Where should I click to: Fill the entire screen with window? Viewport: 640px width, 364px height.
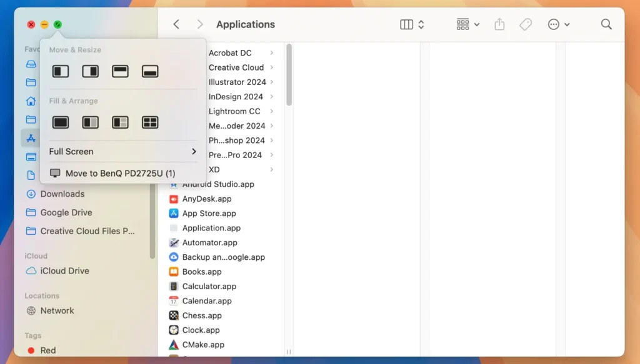61,122
